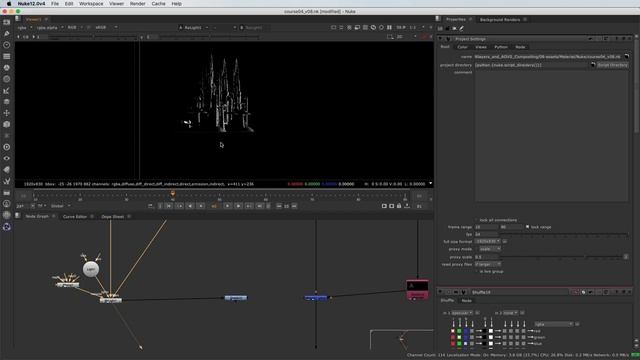Viewport: 640px width, 360px height.
Task: Click the Apple menu icon
Action: pos(9,4)
